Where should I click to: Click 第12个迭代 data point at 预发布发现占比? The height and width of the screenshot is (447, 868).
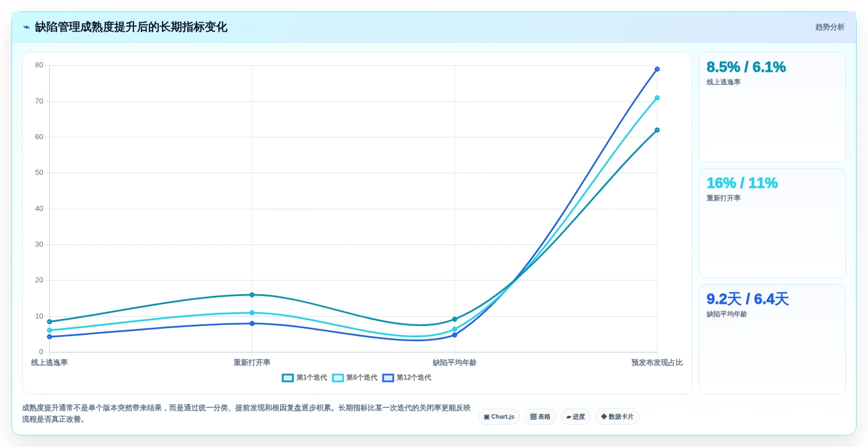coord(657,69)
